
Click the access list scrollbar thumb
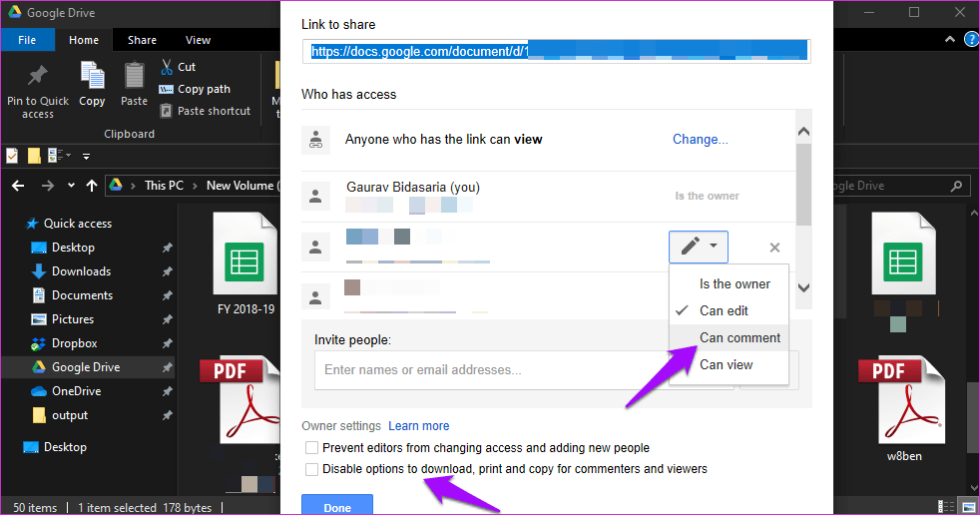point(803,185)
